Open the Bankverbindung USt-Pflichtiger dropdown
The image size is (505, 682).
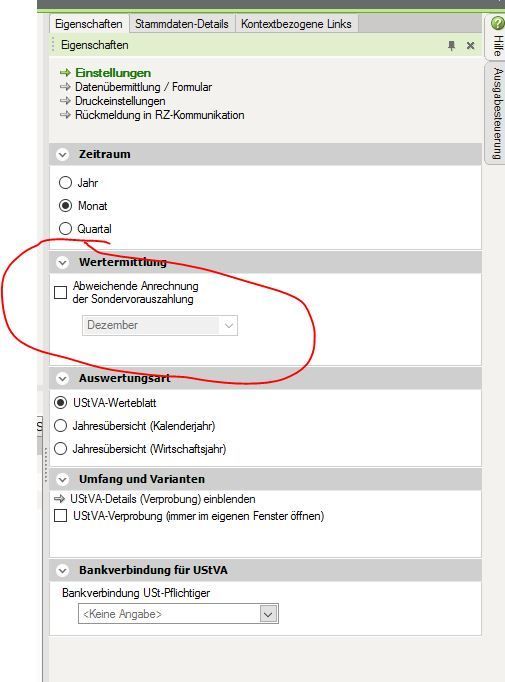[178, 614]
